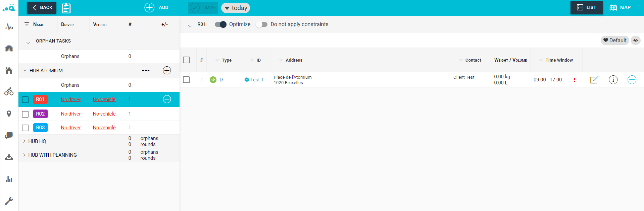The width and height of the screenshot is (644, 211).
Task: Add a round to HUB ATOMIUM
Action: click(167, 70)
